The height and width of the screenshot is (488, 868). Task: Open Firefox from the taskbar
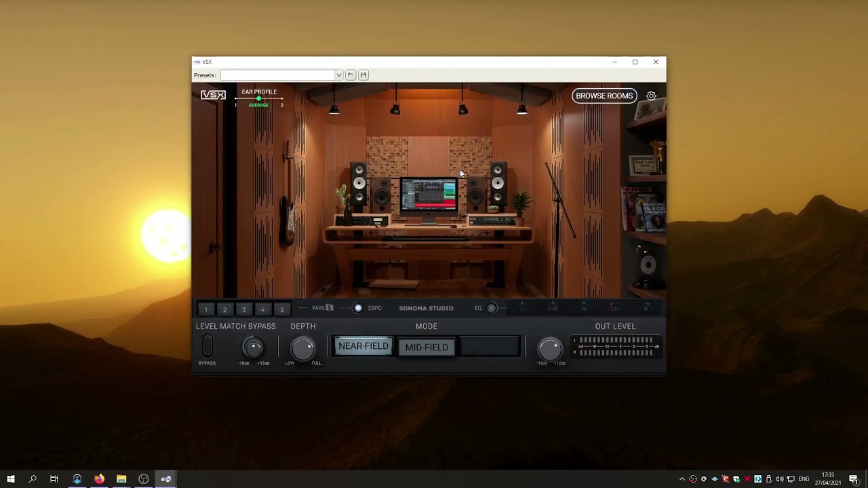(x=99, y=479)
